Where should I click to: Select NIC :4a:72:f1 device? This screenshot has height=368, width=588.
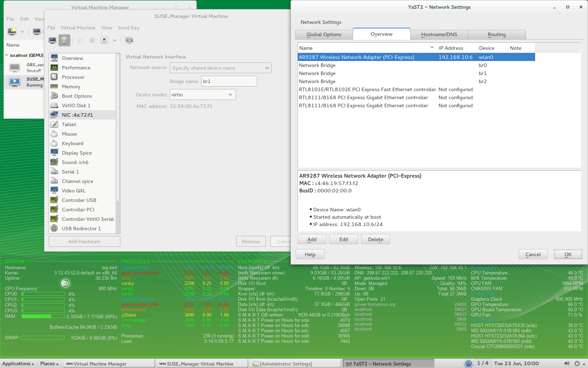(x=82, y=115)
